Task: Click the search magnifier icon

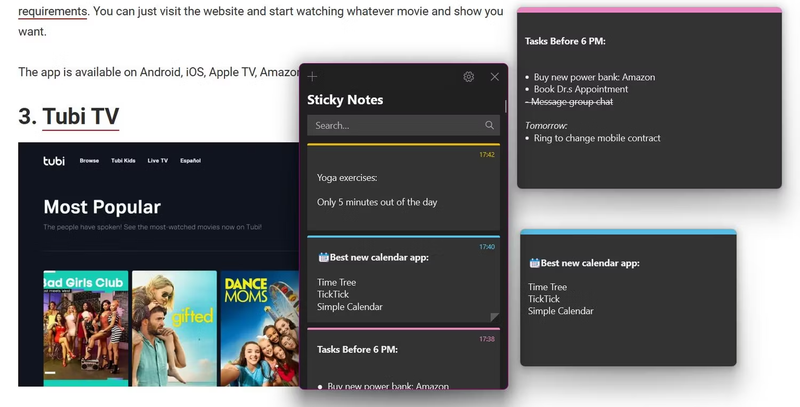Action: tap(489, 125)
